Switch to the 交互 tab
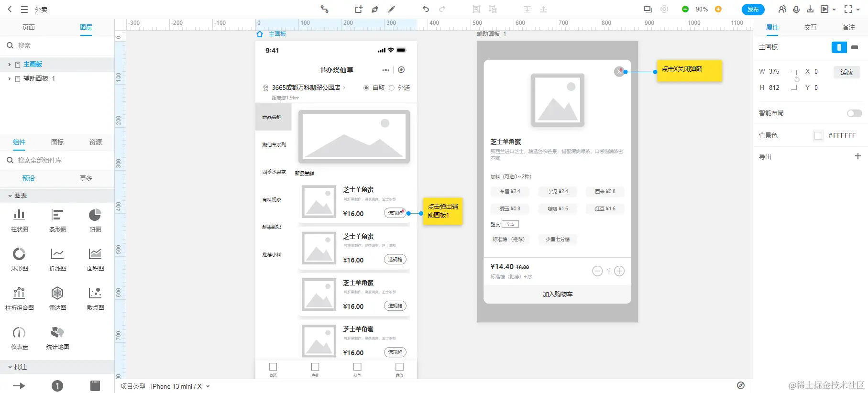868x393 pixels. pos(811,27)
